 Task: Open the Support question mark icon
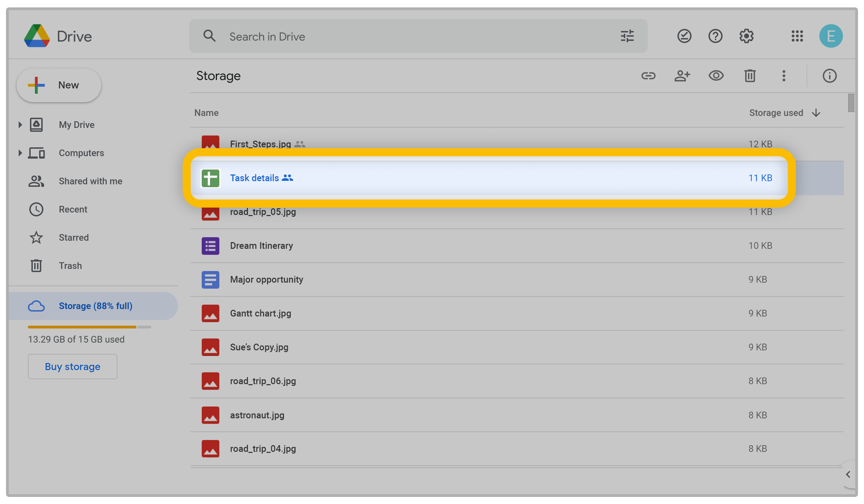click(x=715, y=36)
